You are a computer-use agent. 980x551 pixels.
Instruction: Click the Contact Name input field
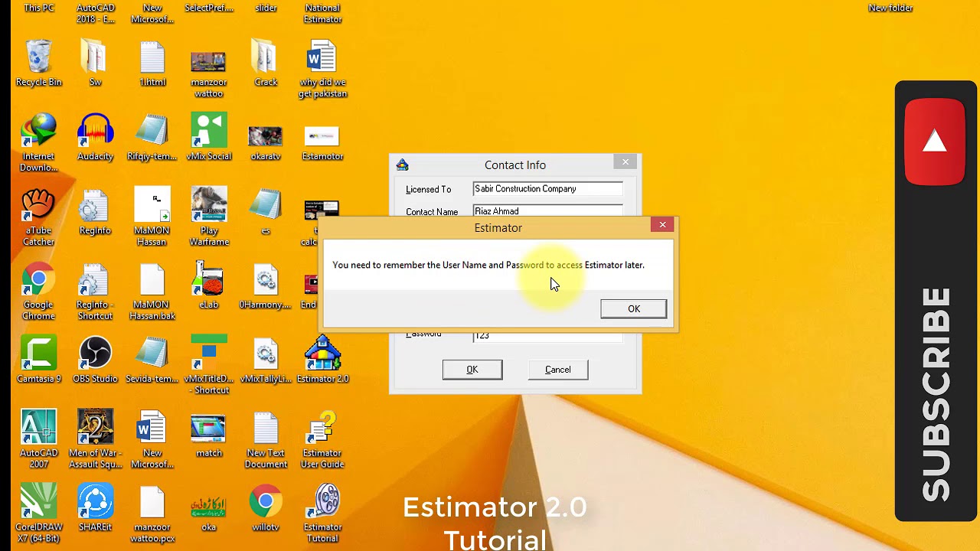click(x=547, y=210)
